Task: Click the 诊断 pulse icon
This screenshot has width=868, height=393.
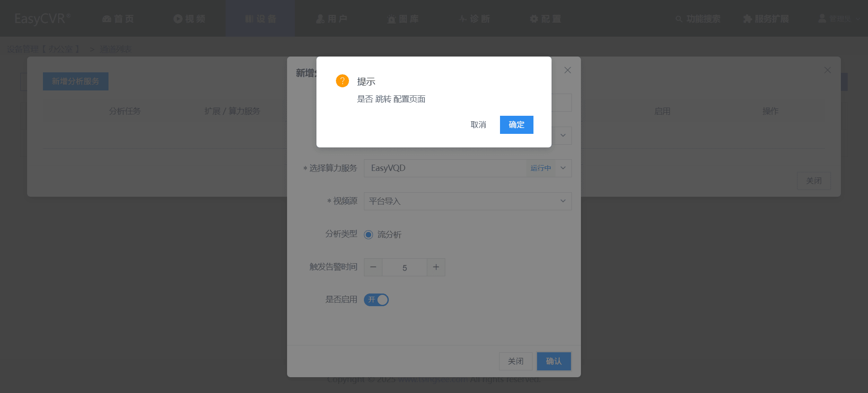Action: point(463,19)
